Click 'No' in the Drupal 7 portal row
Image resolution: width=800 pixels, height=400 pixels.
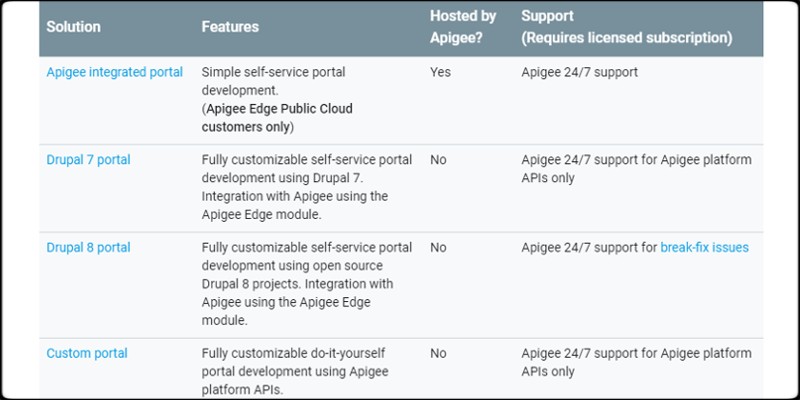coord(438,160)
